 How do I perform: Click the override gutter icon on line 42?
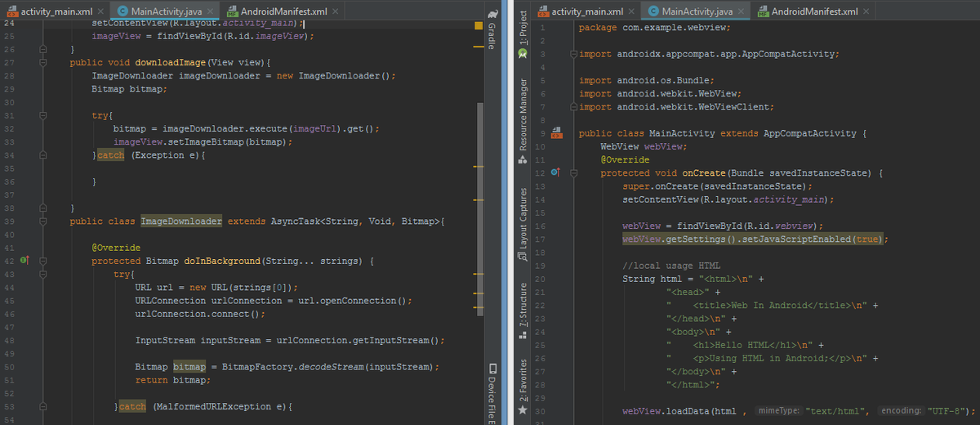click(x=24, y=261)
